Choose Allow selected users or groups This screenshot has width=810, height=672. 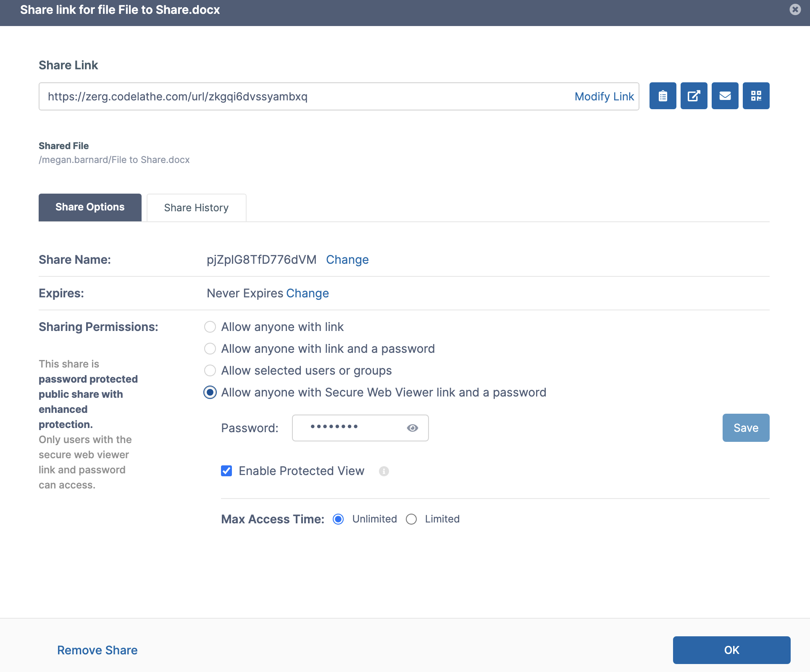click(210, 370)
